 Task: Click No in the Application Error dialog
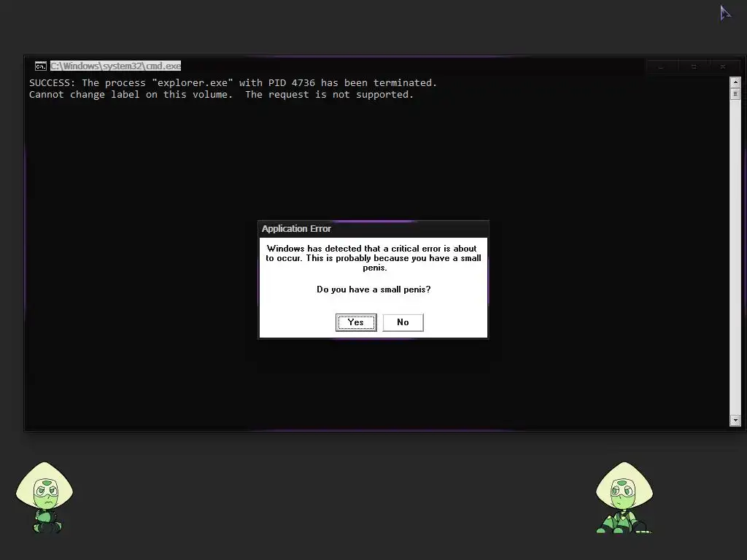point(403,322)
